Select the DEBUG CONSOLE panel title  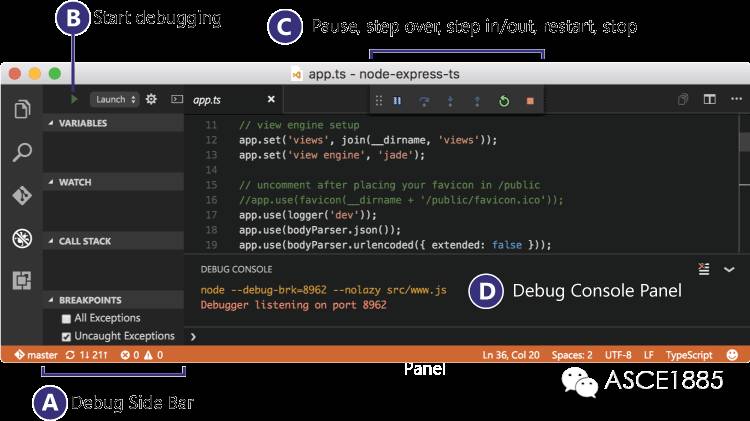coord(236,269)
